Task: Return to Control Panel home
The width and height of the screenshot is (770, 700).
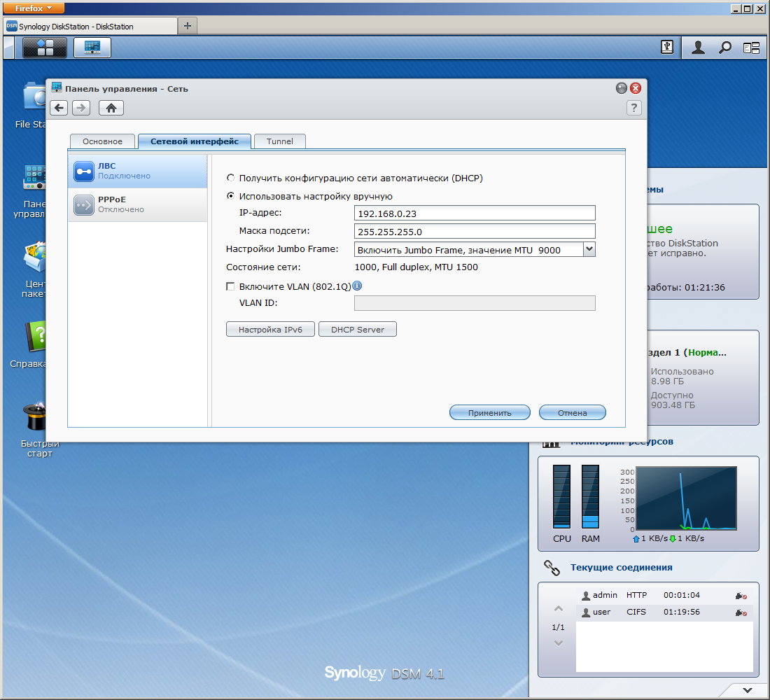Action: pyautogui.click(x=111, y=108)
